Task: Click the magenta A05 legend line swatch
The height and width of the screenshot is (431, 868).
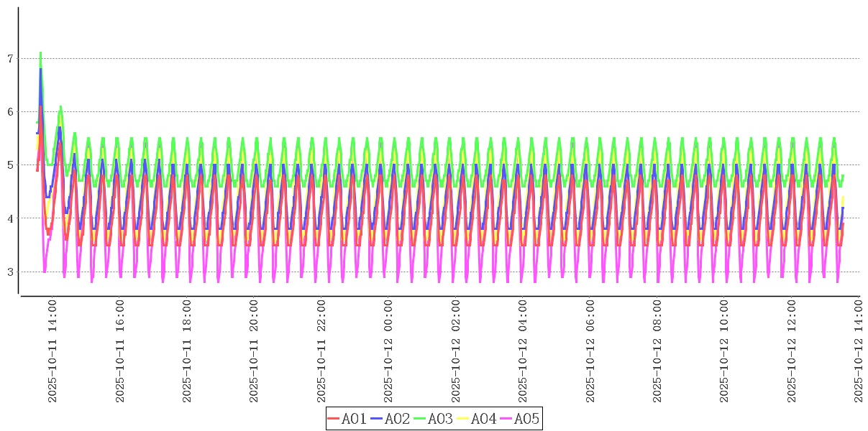Action: click(506, 419)
